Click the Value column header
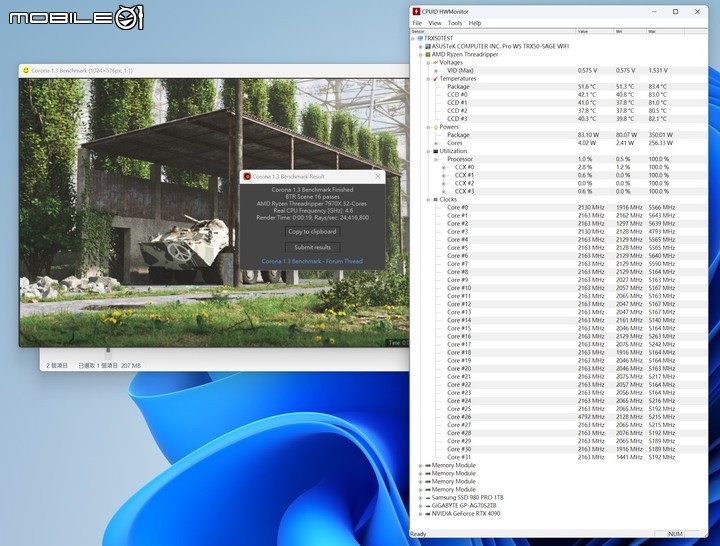The width and height of the screenshot is (720, 546). (595, 31)
